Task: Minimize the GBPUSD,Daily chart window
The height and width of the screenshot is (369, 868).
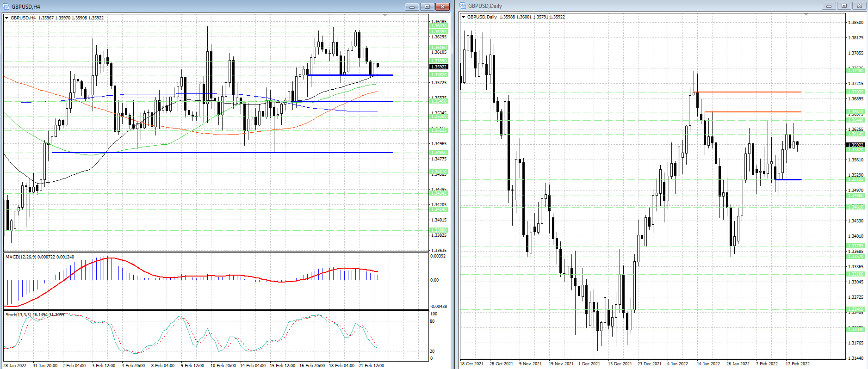Action: [829, 6]
